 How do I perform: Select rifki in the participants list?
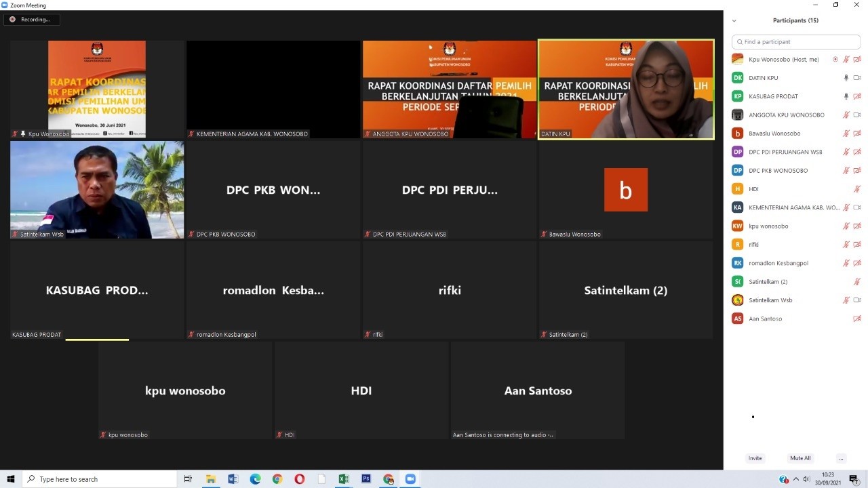pyautogui.click(x=753, y=245)
